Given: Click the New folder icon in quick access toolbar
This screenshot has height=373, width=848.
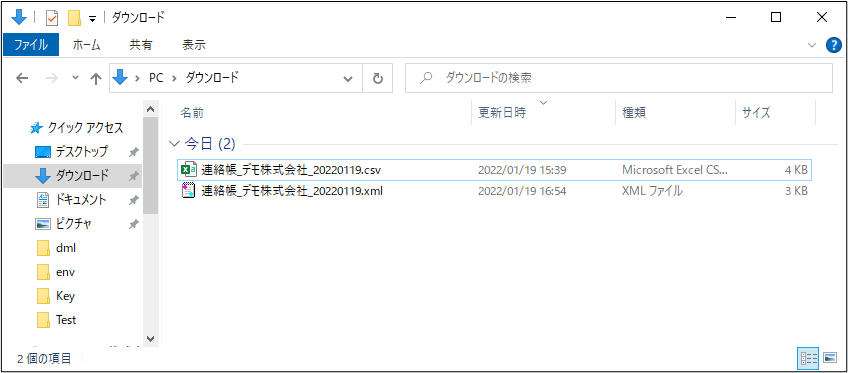Looking at the screenshot, I should [74, 18].
